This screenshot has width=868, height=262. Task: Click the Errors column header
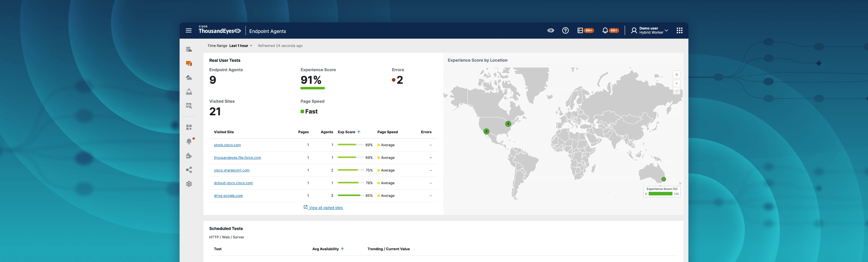click(x=426, y=132)
